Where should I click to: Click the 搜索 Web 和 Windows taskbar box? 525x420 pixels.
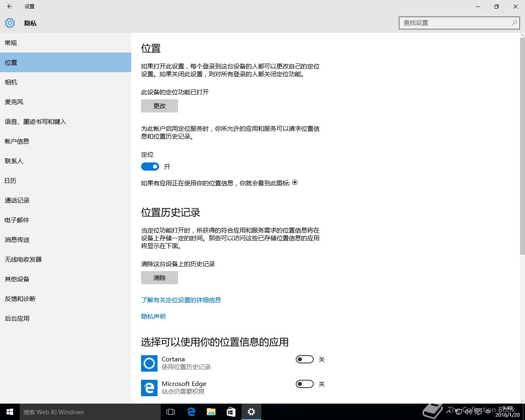(x=90, y=412)
